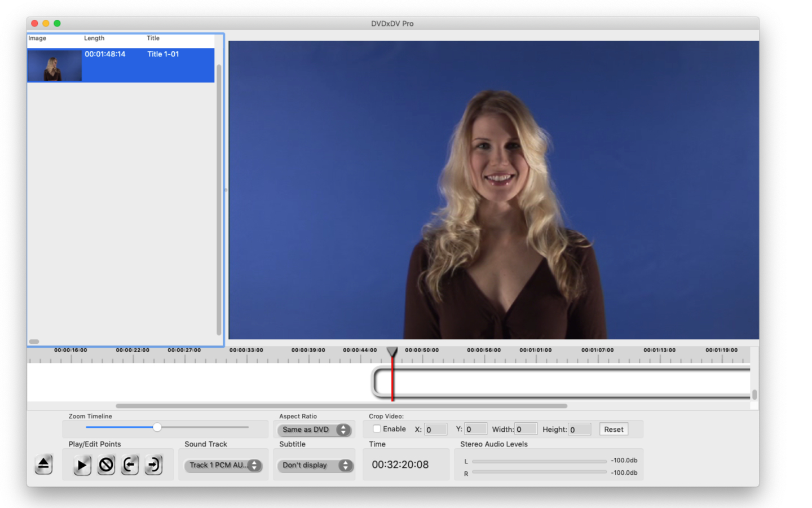Click the horizontal timeline scrollbar
Image resolution: width=812 pixels, height=508 pixels.
coord(341,406)
